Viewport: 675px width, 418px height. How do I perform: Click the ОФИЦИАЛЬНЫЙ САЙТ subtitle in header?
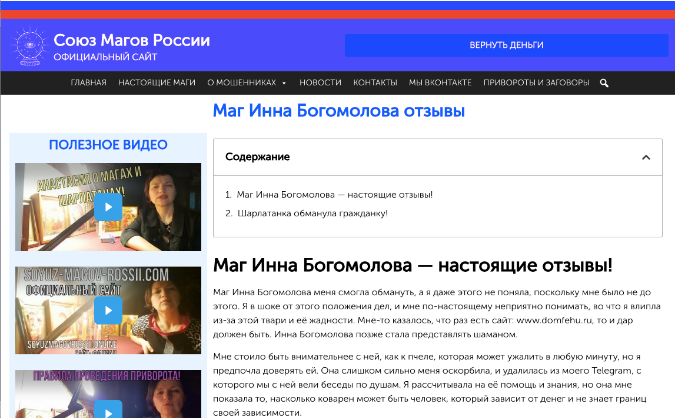click(105, 57)
